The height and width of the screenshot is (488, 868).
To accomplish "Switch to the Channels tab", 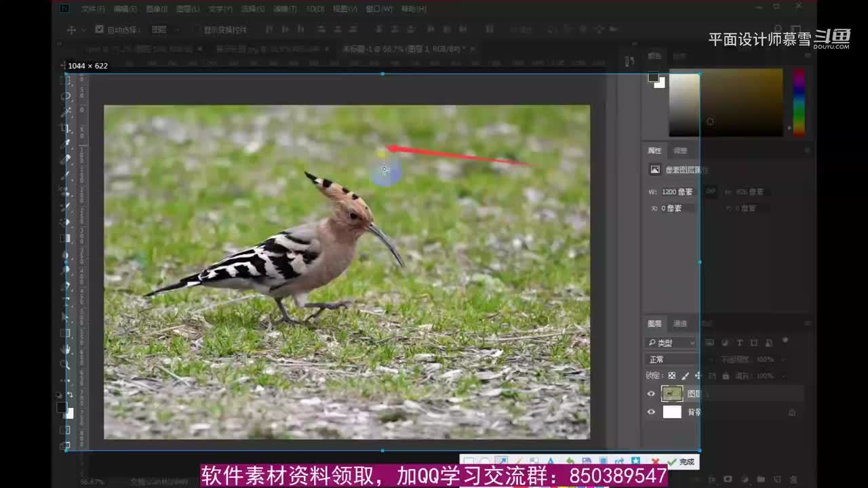I will 680,324.
